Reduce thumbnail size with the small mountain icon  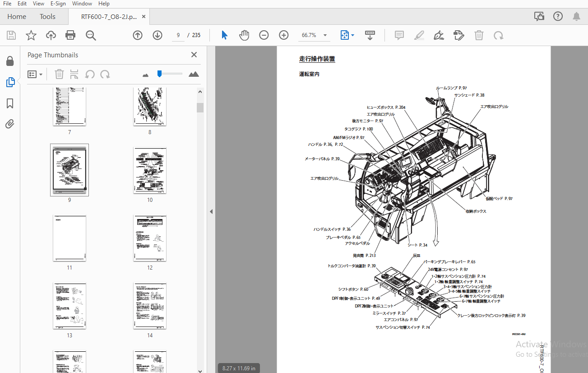tap(145, 75)
